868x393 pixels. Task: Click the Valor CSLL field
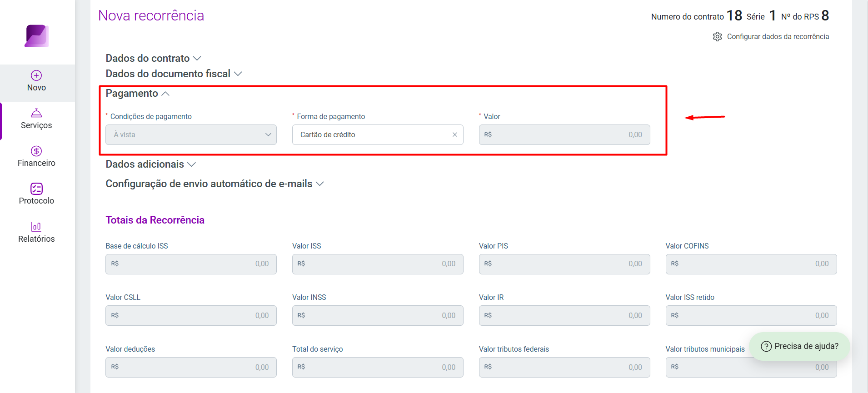pyautogui.click(x=191, y=315)
